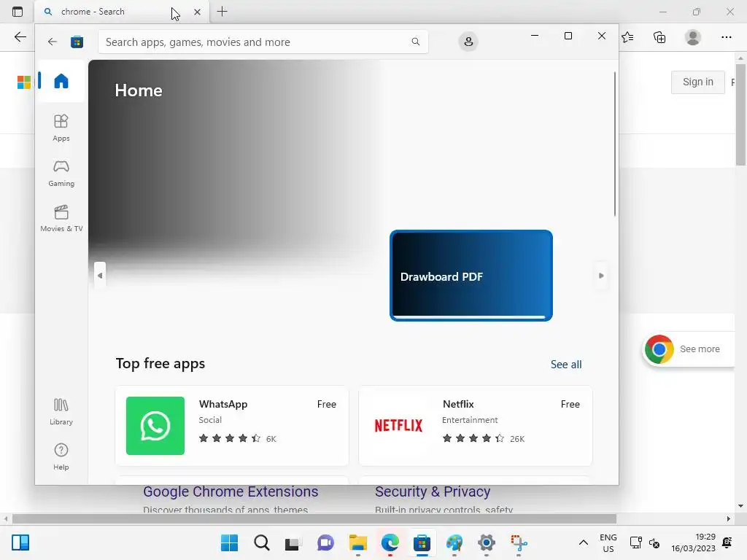Open Movies & TV in Store sidebar

61,218
